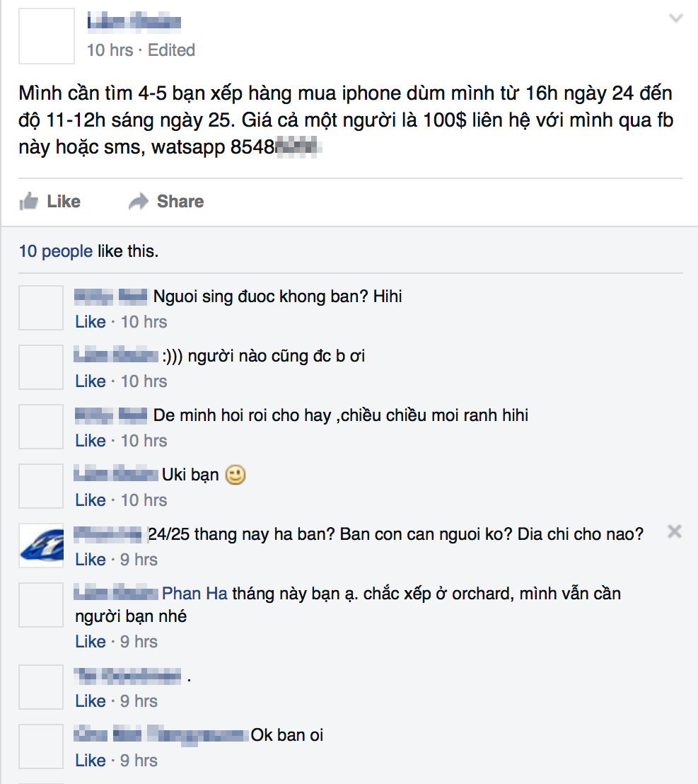Click the thumbs-up Like icon under post
This screenshot has height=784, width=698.
click(29, 202)
